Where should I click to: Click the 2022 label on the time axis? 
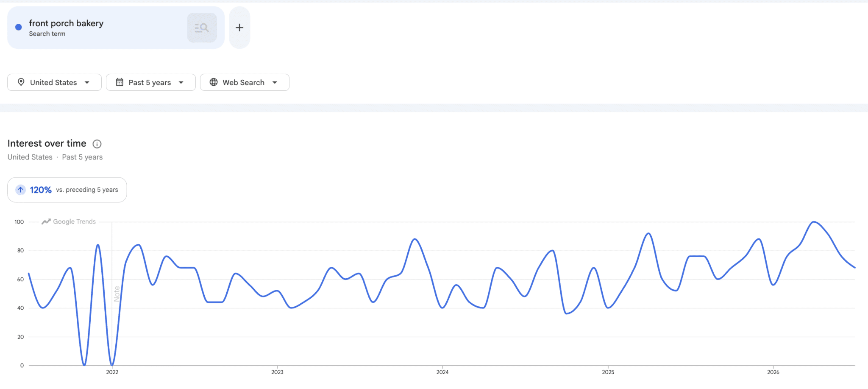112,372
